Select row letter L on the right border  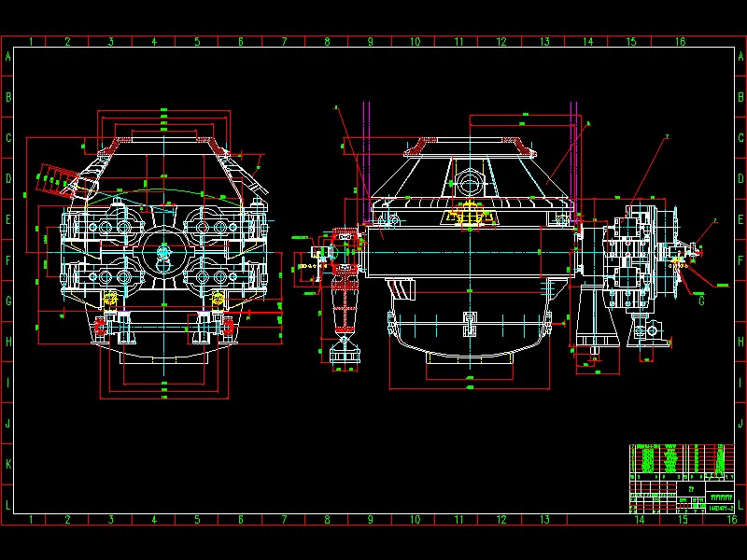(x=740, y=504)
